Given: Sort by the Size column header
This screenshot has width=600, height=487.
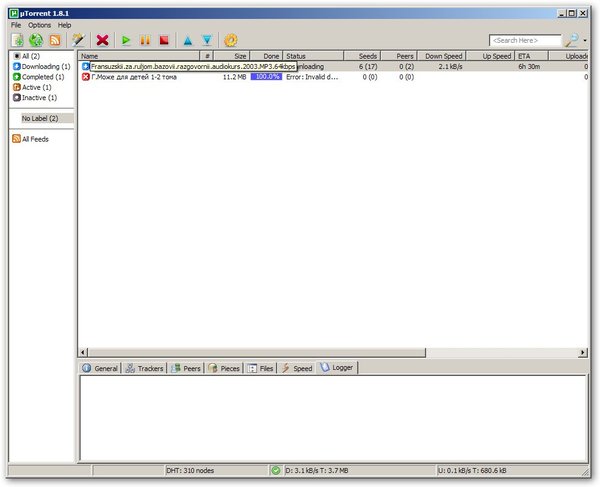Looking at the screenshot, I should click(232, 56).
